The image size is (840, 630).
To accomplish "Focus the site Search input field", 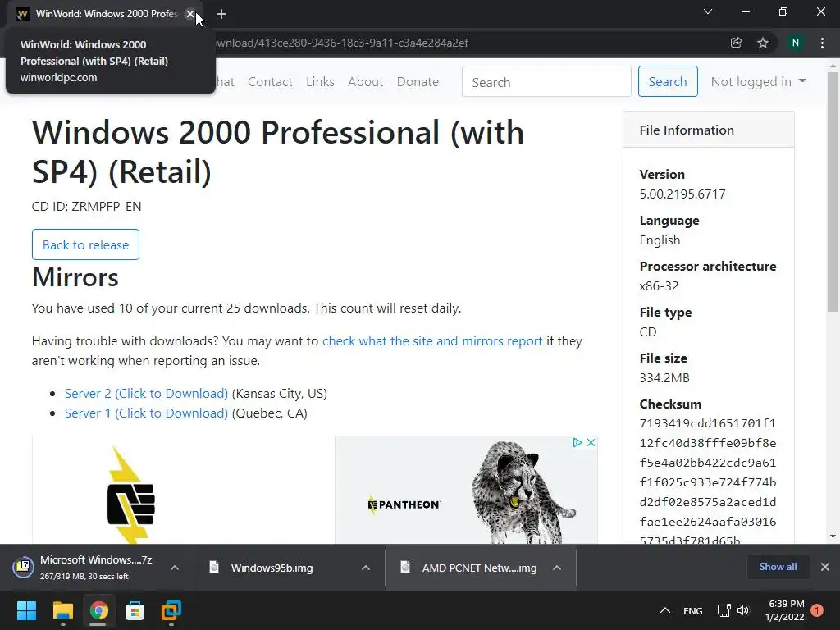I will 546,81.
